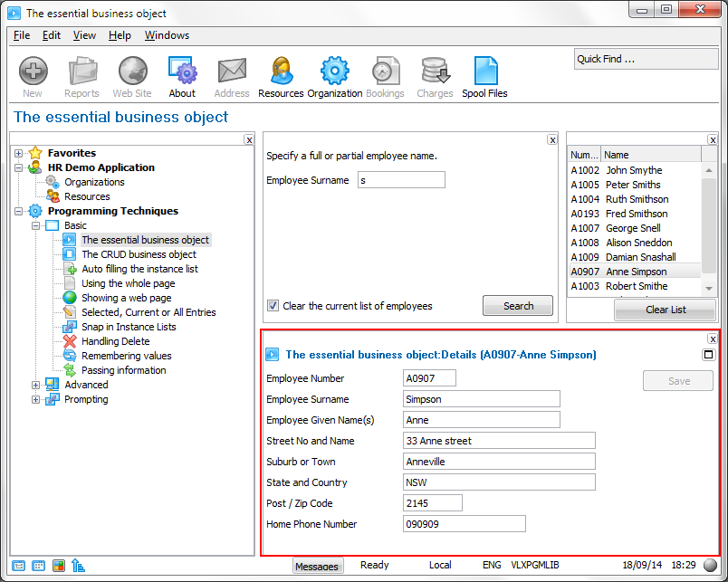Screen dimensions: 728x582
Task: Click the Charges database icon
Action: (435, 71)
